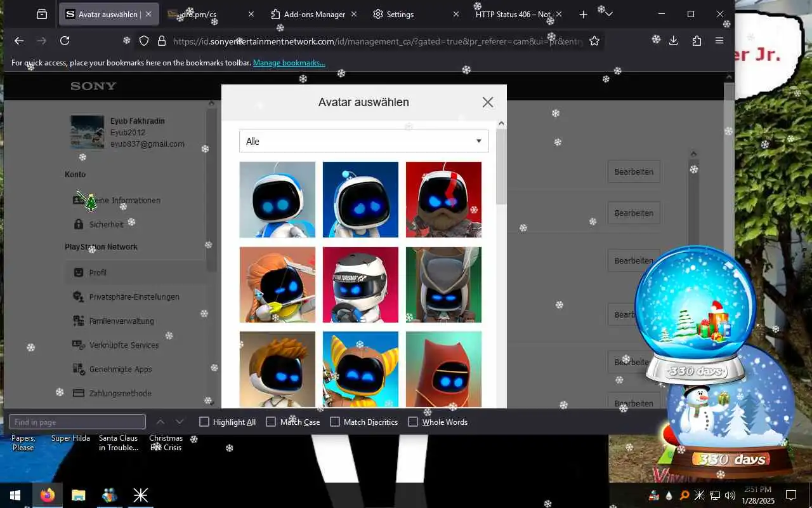
Task: Click the Privatsphäre-Einstellungen sidebar icon
Action: [79, 297]
